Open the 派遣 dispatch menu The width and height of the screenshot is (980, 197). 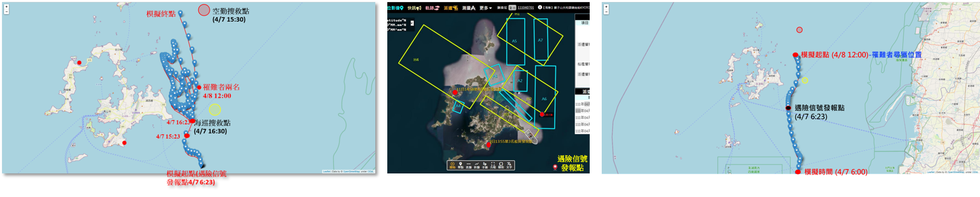point(451,8)
